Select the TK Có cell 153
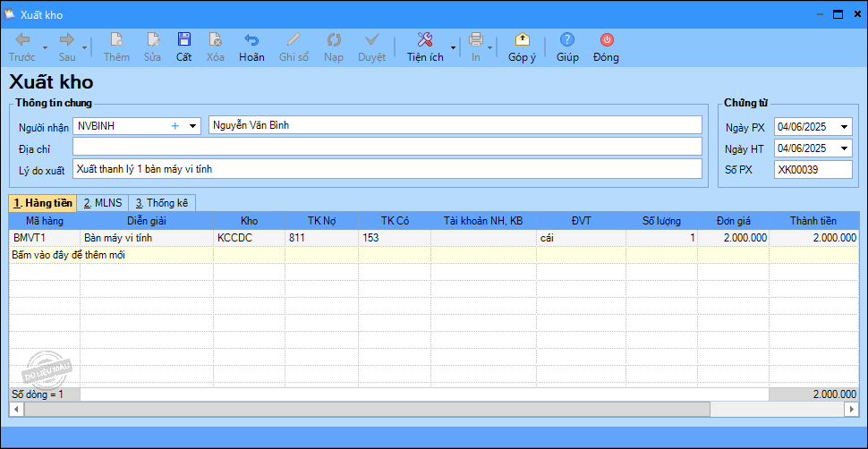The height and width of the screenshot is (449, 868). 395,238
